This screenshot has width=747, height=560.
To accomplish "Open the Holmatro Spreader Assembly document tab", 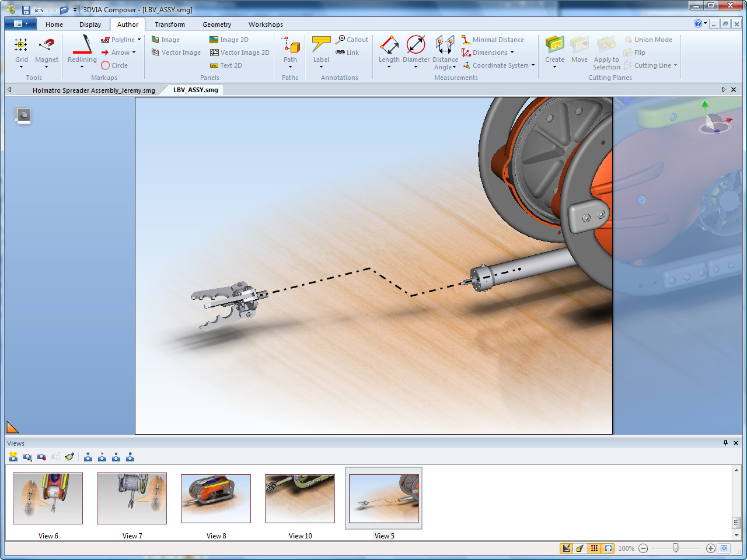I will pos(93,90).
